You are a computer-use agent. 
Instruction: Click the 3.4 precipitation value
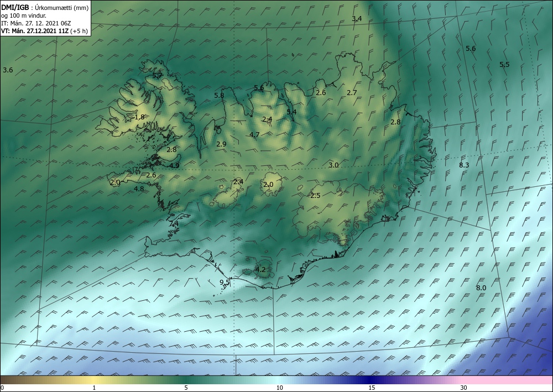[357, 19]
